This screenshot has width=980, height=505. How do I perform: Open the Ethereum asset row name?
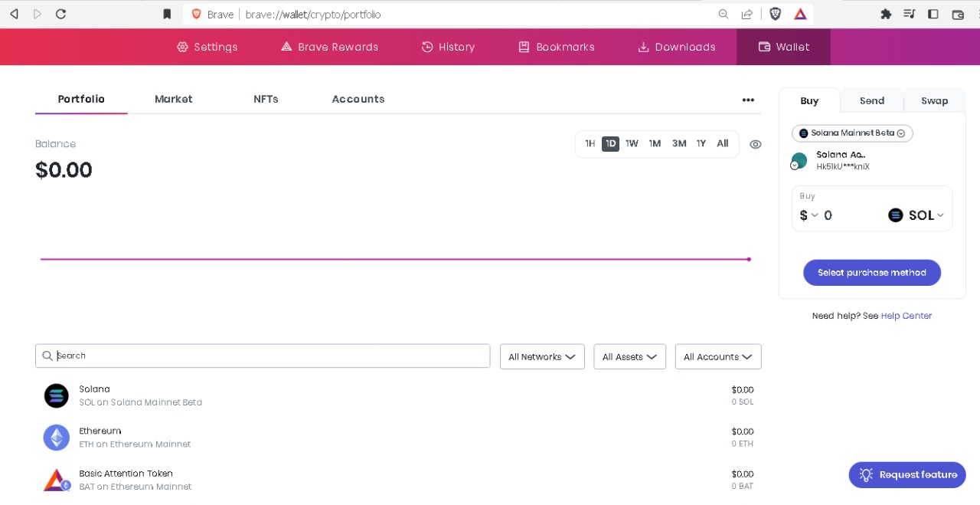(x=100, y=431)
